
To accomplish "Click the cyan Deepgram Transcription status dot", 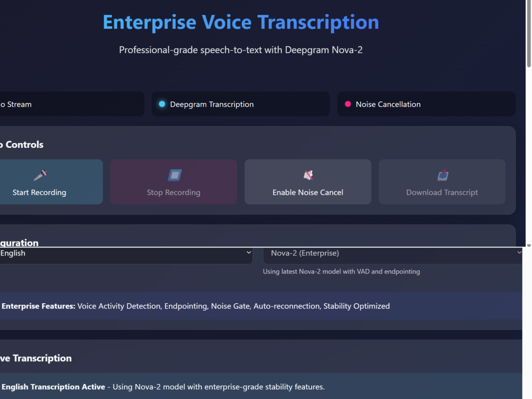I will click(162, 104).
